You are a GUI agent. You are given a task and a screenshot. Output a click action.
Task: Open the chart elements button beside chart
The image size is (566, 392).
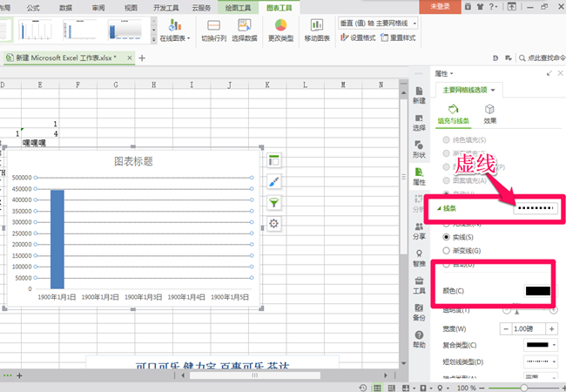tap(274, 160)
